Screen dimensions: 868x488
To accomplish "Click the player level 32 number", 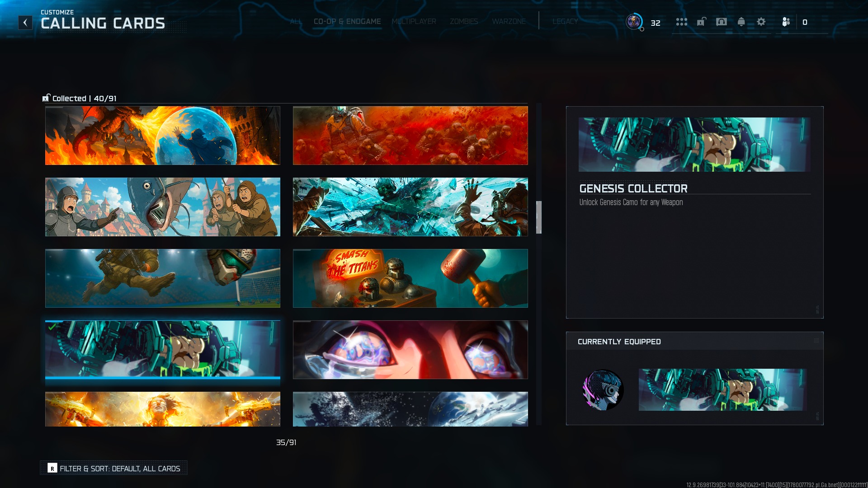I will click(656, 23).
